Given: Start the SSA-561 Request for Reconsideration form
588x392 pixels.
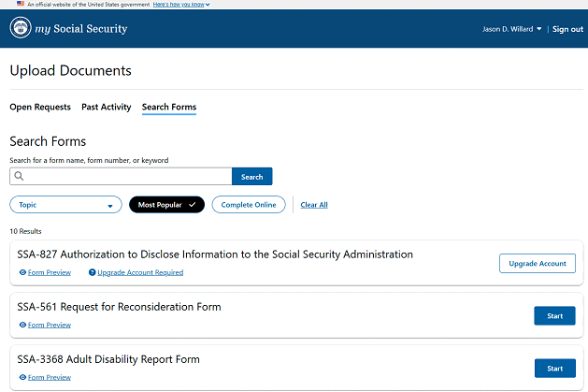Looking at the screenshot, I should pos(554,316).
